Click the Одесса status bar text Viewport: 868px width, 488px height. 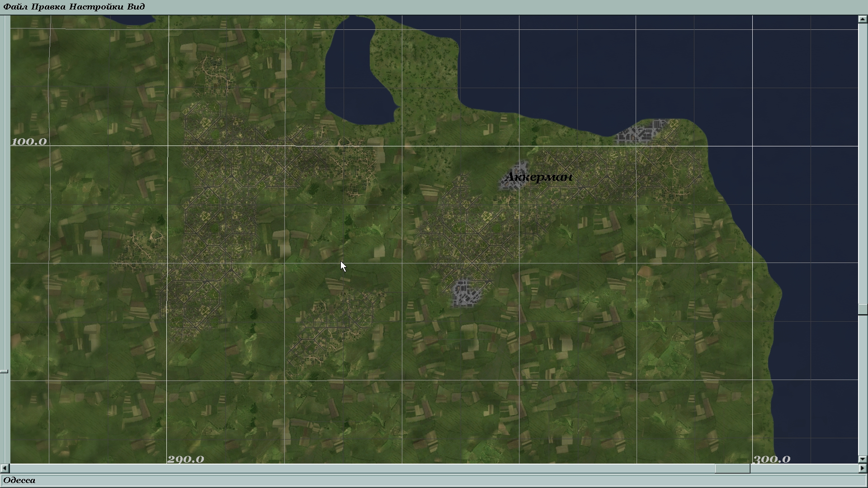tap(19, 480)
